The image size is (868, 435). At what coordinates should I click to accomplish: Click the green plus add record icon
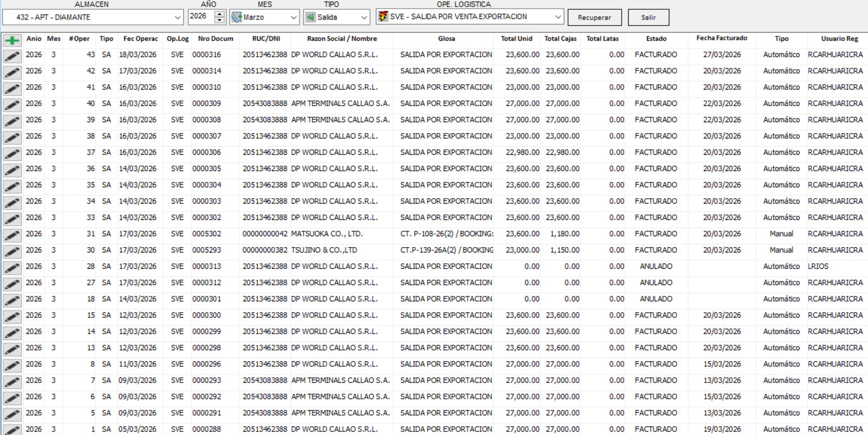pyautogui.click(x=12, y=40)
